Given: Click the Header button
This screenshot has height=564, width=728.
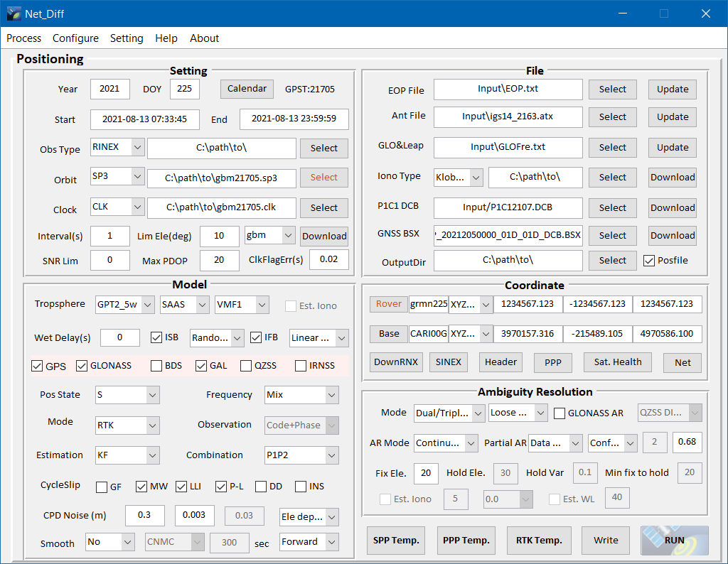Looking at the screenshot, I should [500, 362].
